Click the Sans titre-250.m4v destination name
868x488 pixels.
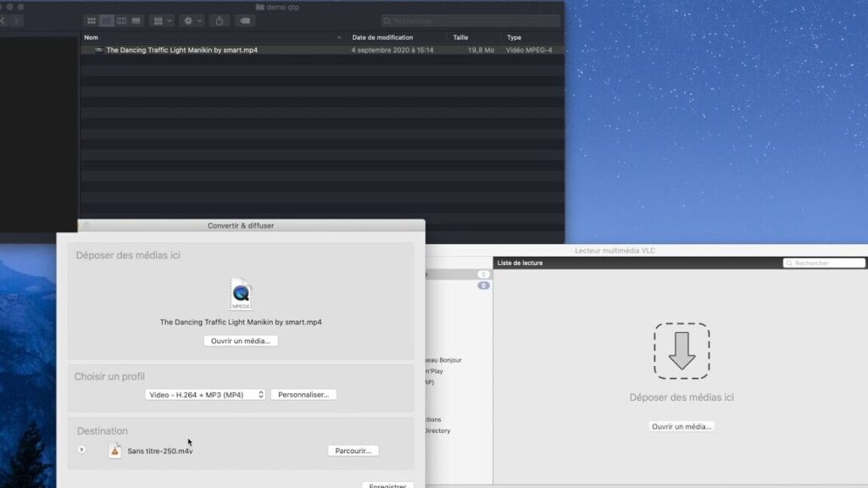tap(160, 451)
